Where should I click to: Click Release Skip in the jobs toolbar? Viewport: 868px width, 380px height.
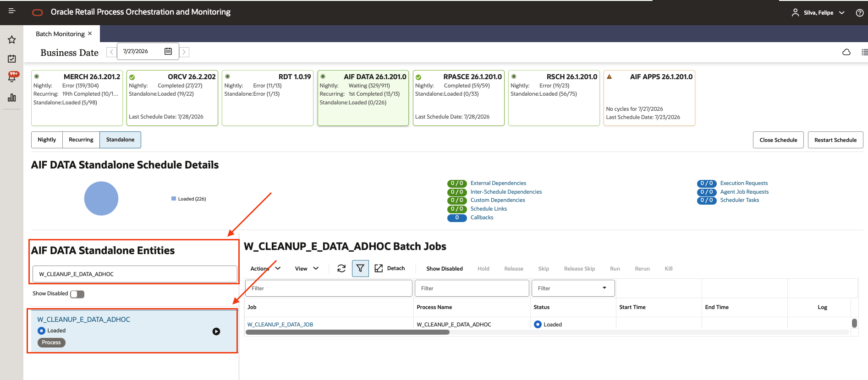click(579, 269)
